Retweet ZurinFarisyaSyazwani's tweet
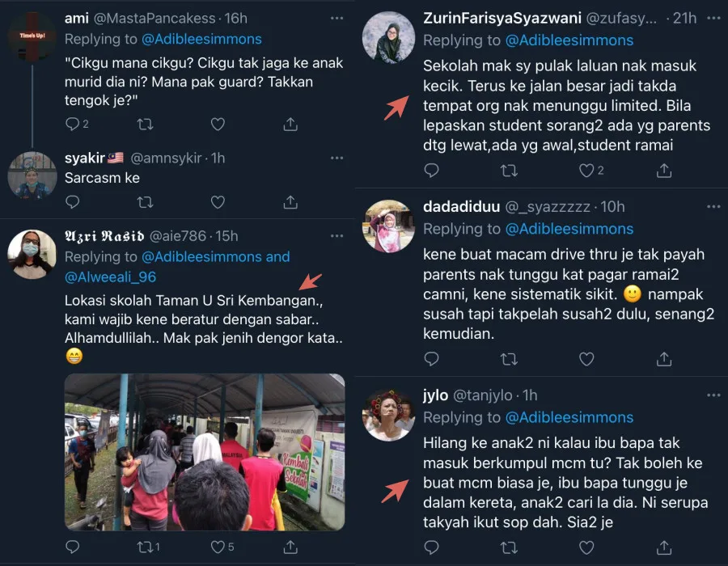The image size is (728, 566). pos(510,171)
